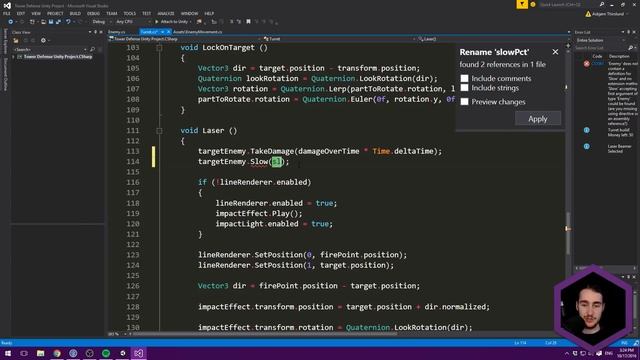Open the BUILD menu
The width and height of the screenshot is (640, 360).
pos(75,13)
